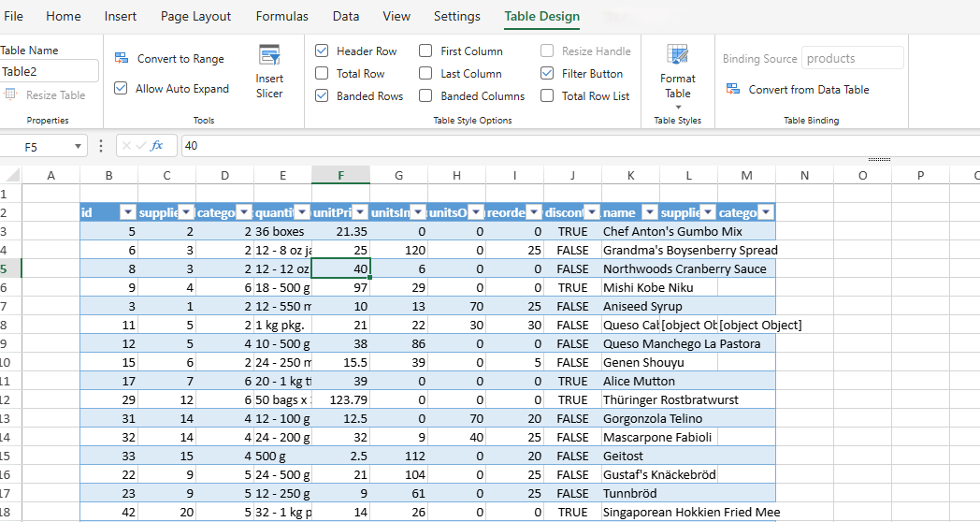
Task: Click the fx insert function icon
Action: [x=157, y=146]
